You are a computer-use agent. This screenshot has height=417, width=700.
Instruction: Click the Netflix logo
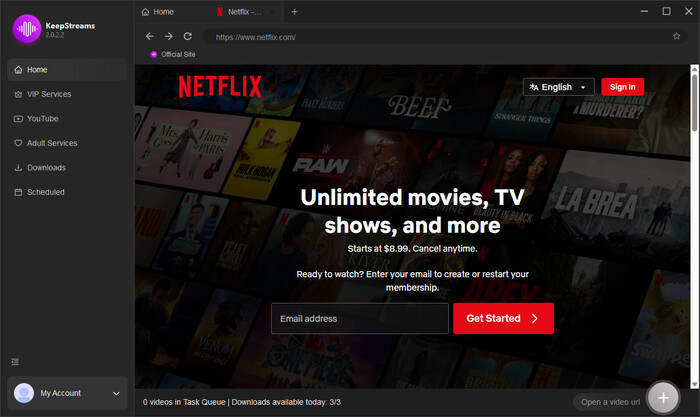220,86
